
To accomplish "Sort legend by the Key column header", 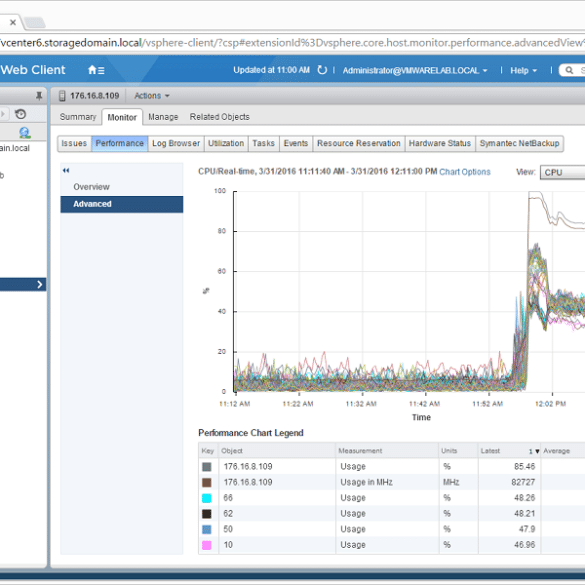I will tap(208, 451).
